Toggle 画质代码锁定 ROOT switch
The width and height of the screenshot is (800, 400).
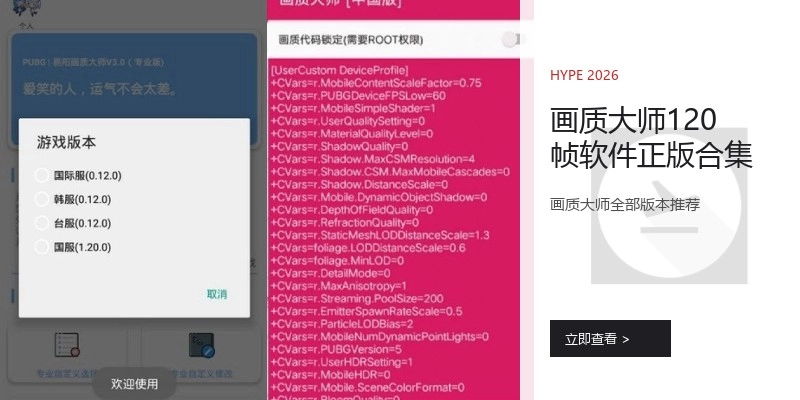click(x=513, y=39)
